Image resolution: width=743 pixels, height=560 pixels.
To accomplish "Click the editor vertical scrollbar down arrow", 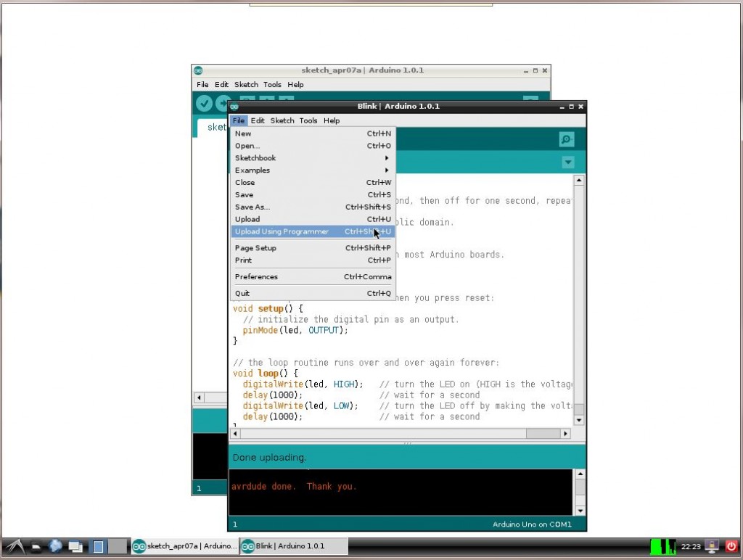I will 578,420.
